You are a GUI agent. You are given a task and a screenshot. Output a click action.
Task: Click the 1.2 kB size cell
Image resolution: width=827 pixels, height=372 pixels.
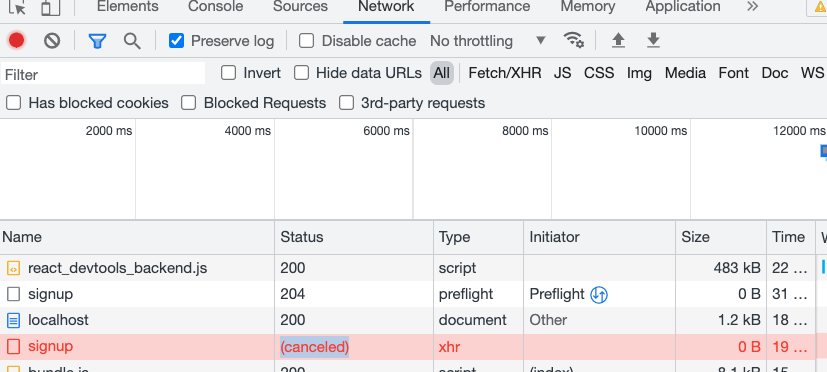point(740,320)
